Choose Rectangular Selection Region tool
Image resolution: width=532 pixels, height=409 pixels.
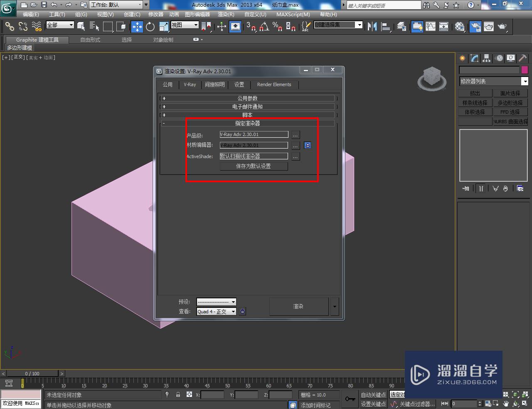(108, 27)
